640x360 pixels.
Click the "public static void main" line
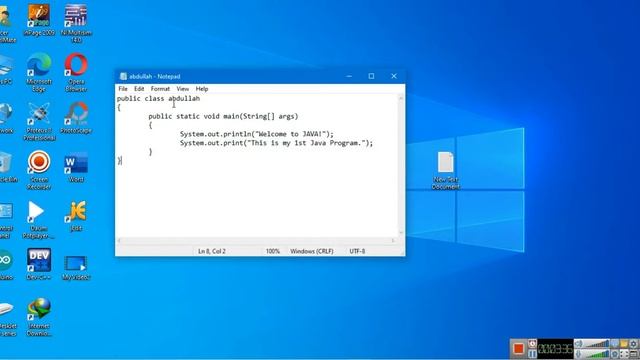click(x=223, y=116)
